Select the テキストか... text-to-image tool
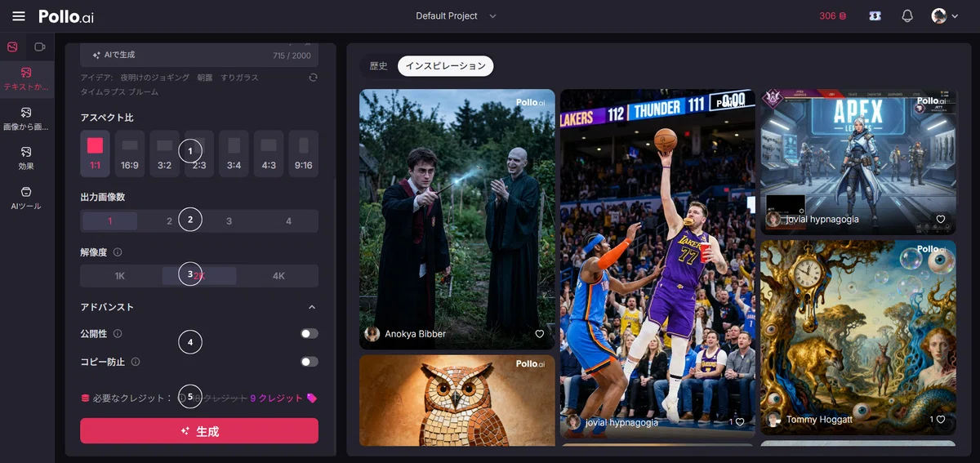 (27, 79)
